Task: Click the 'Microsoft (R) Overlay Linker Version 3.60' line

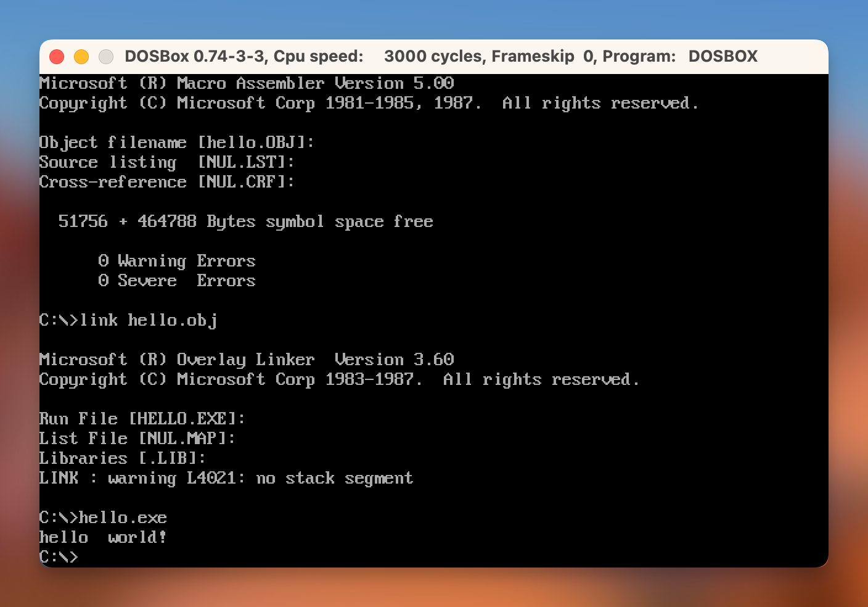Action: click(x=247, y=360)
